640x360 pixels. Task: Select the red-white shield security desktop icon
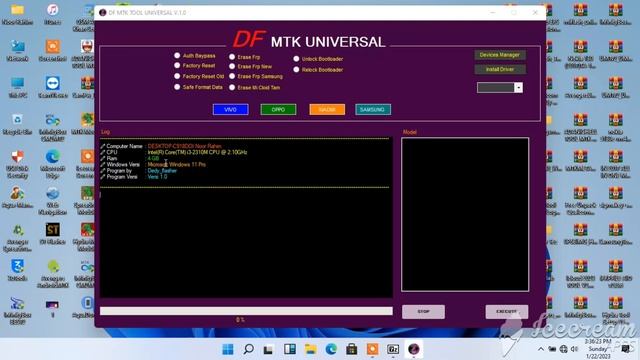[x=17, y=164]
